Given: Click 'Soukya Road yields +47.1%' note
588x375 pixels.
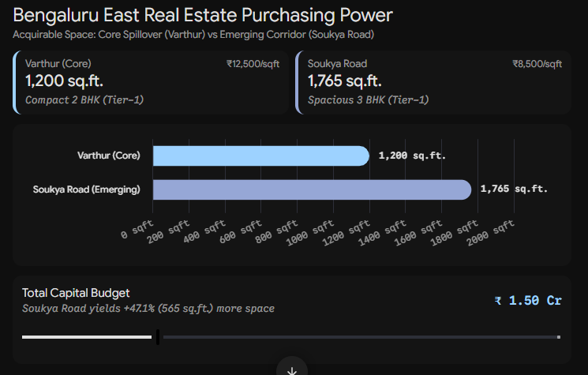Looking at the screenshot, I should [148, 308].
